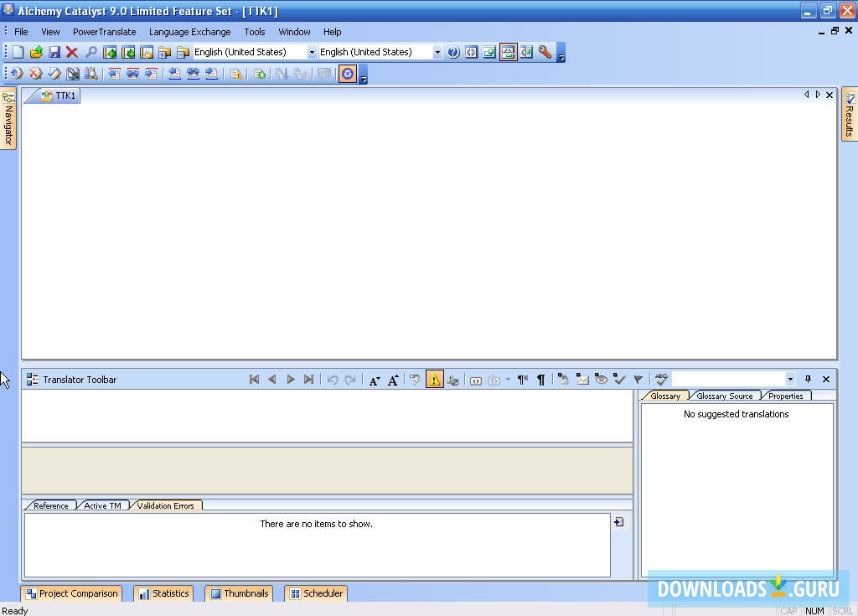Open a project with the folder icon
Image resolution: width=858 pixels, height=616 pixels.
coord(36,52)
